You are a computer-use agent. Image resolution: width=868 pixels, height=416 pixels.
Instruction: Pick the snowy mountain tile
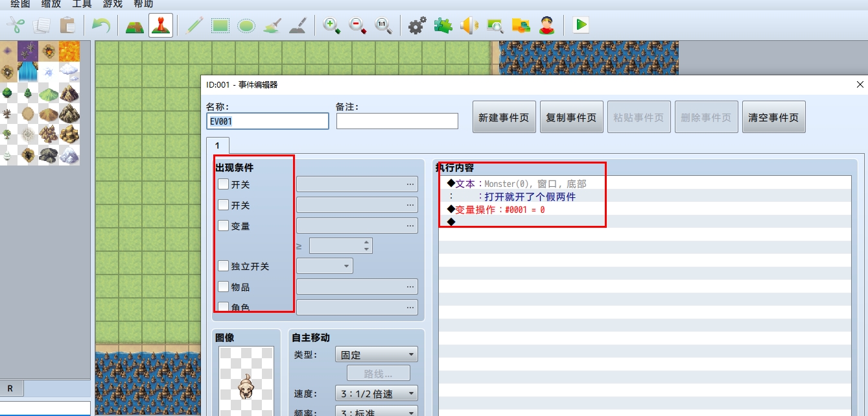tap(69, 154)
